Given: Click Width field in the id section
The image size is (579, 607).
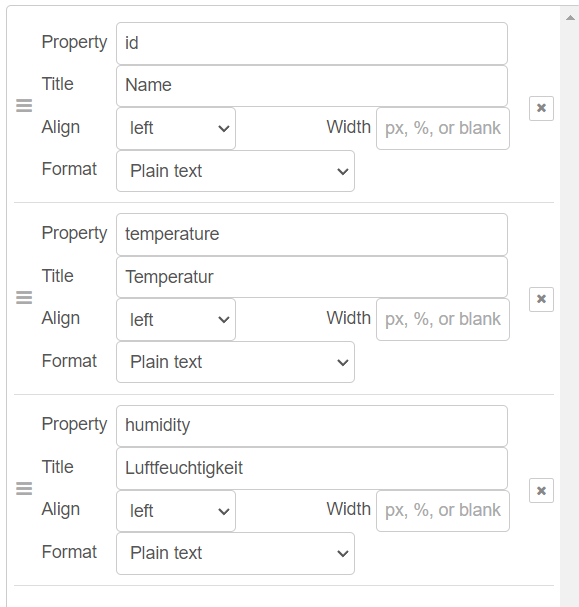Looking at the screenshot, I should 443,128.
